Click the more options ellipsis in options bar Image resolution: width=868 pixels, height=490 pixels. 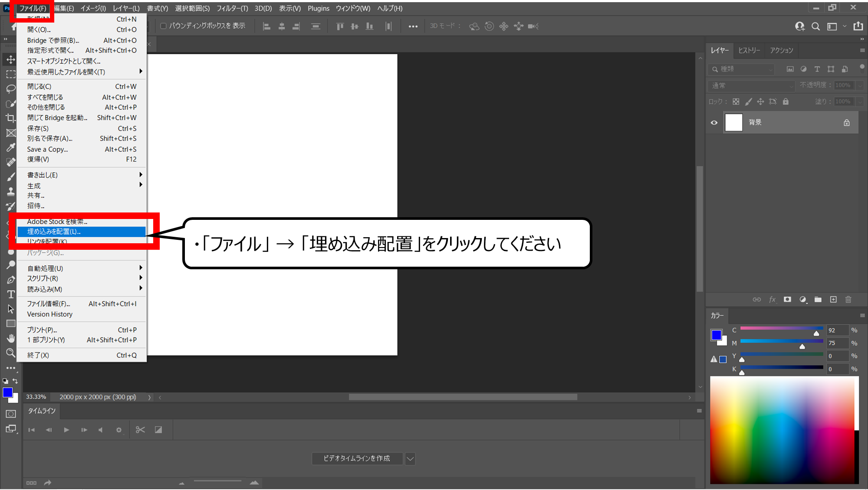[x=413, y=26]
